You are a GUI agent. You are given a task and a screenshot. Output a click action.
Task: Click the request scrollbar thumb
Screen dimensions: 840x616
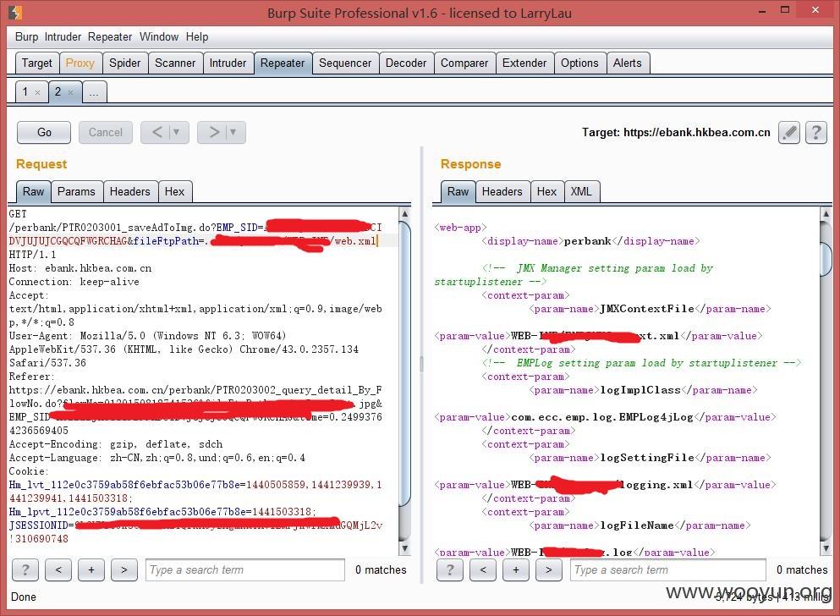click(x=405, y=363)
